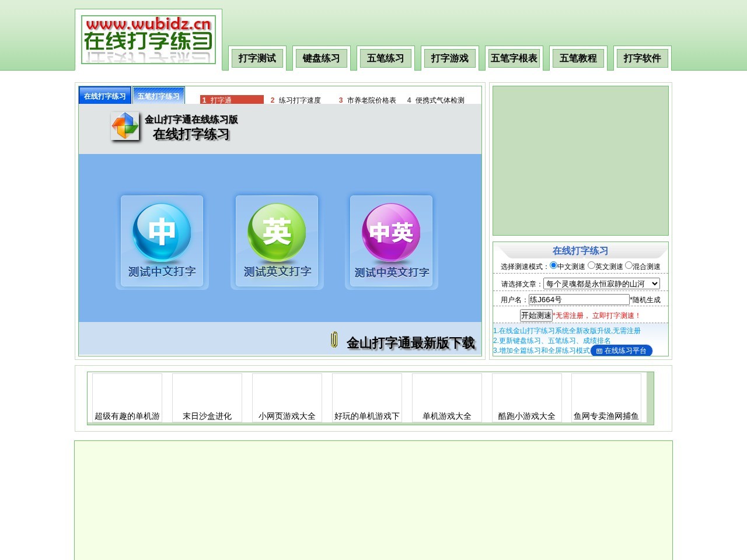This screenshot has width=747, height=560.
Task: Click the paperclip icon beside 金山打字通最新版下载
Action: [x=334, y=339]
